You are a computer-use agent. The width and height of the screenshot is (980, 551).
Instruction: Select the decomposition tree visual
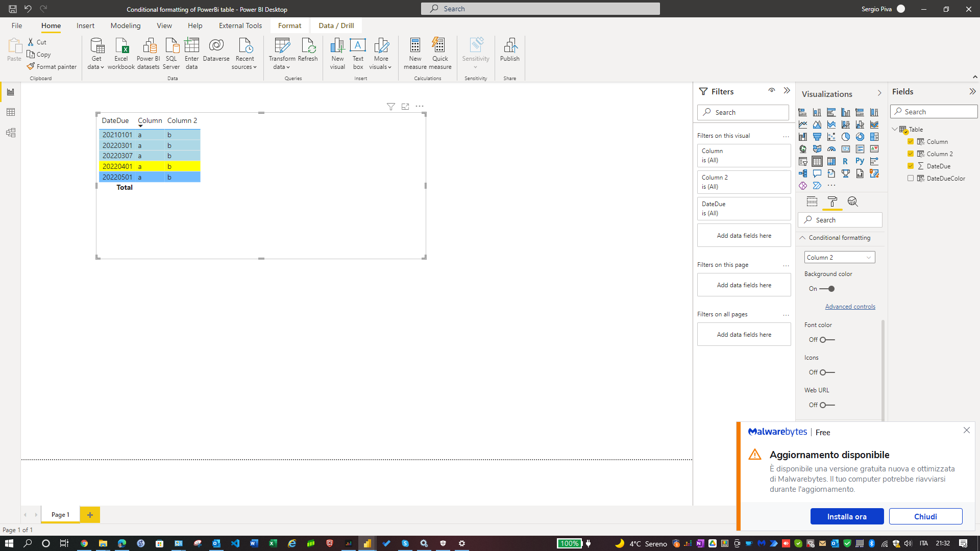tap(803, 173)
